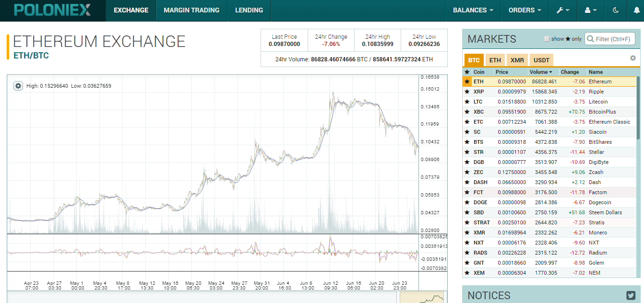Toggle star for DASH market row
The width and height of the screenshot is (644, 303).
pyautogui.click(x=467, y=182)
